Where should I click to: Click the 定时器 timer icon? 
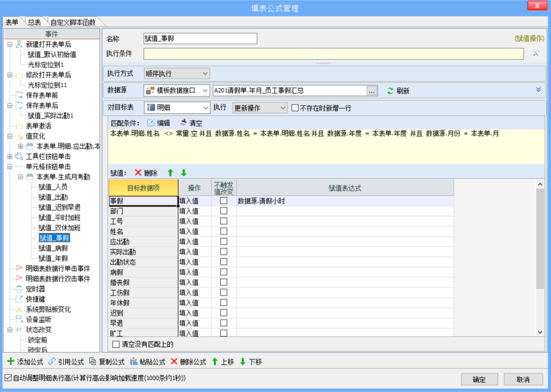coord(19,289)
